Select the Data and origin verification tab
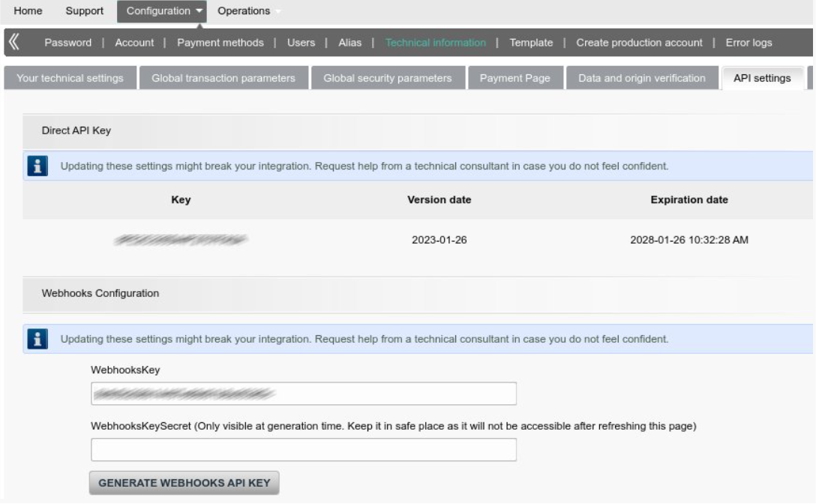Screen dimensions: 816x504 click(641, 78)
